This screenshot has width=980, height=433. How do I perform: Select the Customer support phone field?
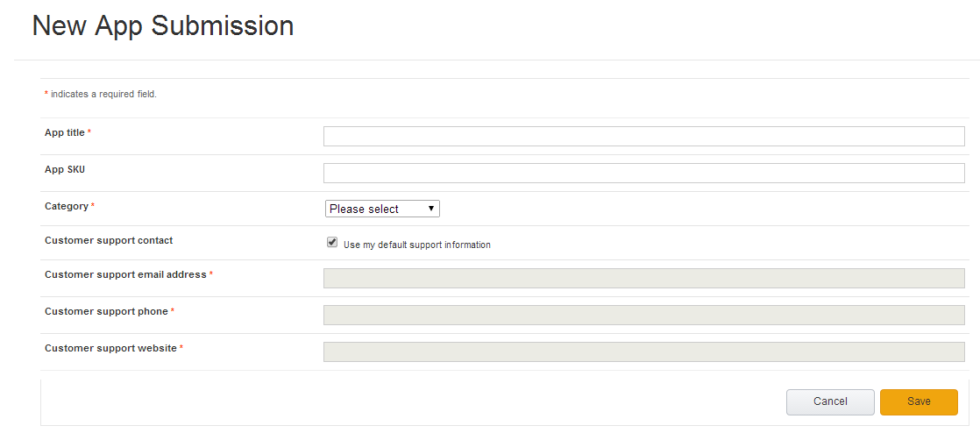pos(643,315)
